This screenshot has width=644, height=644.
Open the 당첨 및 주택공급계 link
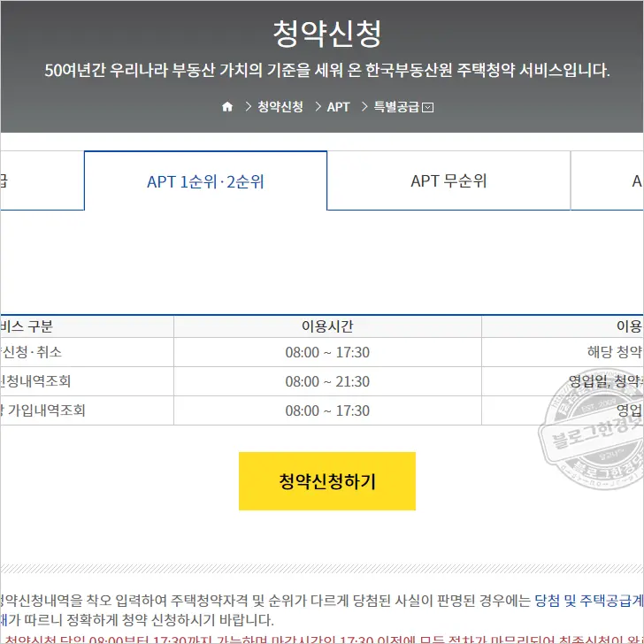pos(588,601)
